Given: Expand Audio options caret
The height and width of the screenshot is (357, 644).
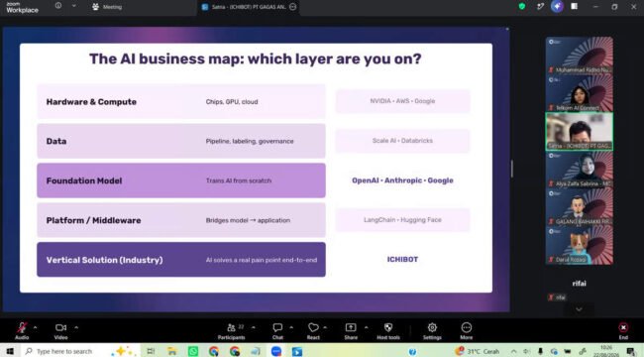Looking at the screenshot, I should pos(35,327).
